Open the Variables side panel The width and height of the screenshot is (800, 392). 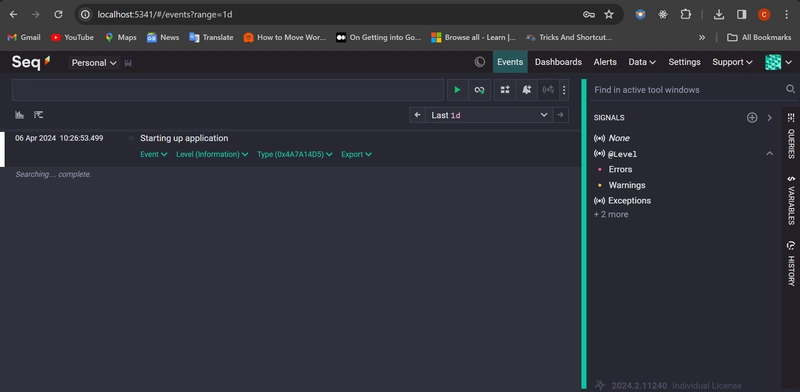coord(791,200)
